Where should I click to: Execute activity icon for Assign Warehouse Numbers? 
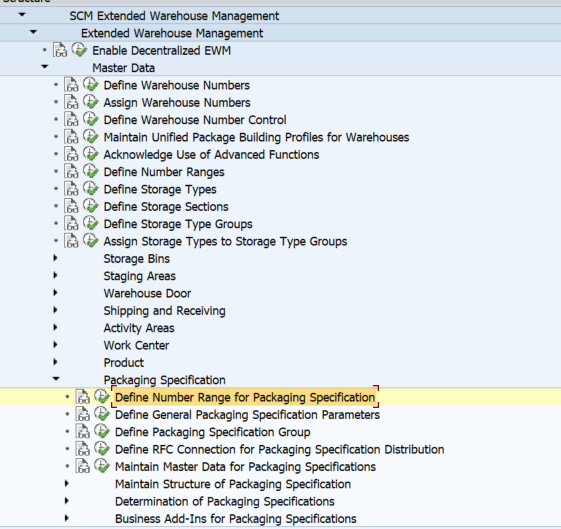[x=91, y=102]
